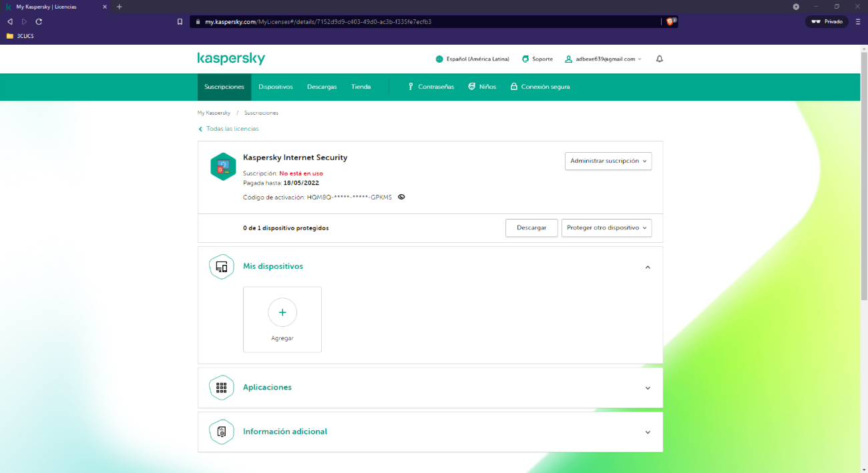Click the plus icon to add device
Image resolution: width=868 pixels, height=473 pixels.
coord(282,312)
